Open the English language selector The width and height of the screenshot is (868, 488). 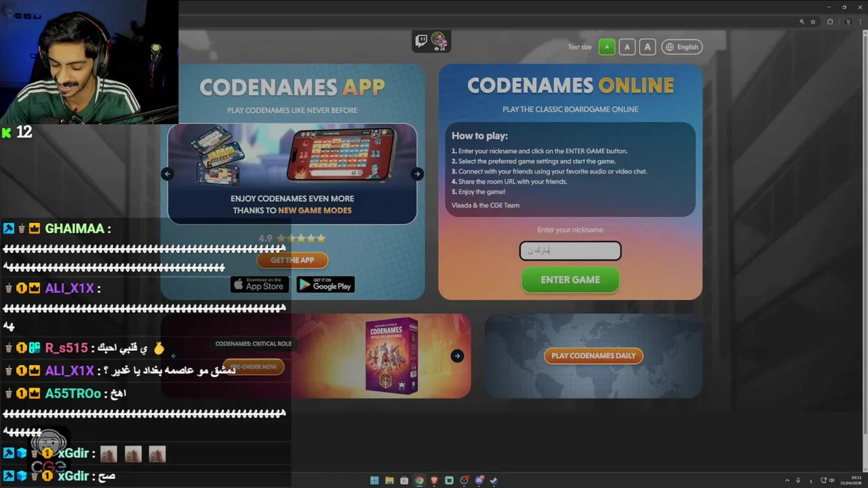(x=682, y=47)
